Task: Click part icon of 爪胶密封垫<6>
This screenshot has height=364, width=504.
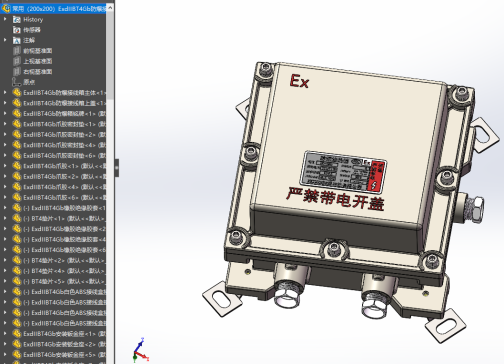Action: click(x=17, y=155)
